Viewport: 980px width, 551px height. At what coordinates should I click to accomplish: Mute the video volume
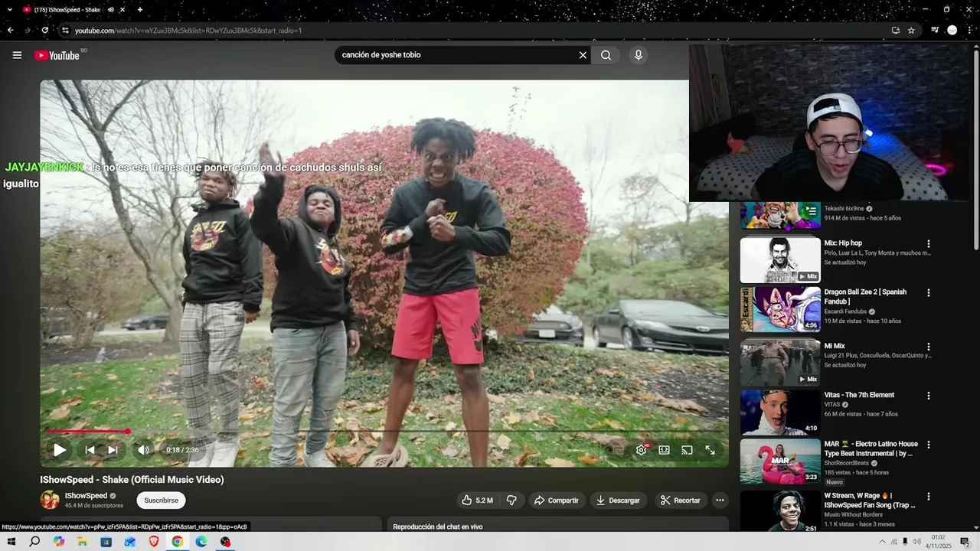click(x=143, y=450)
